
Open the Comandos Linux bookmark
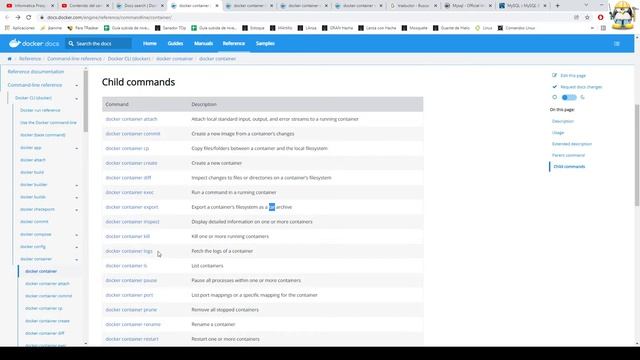[516, 28]
